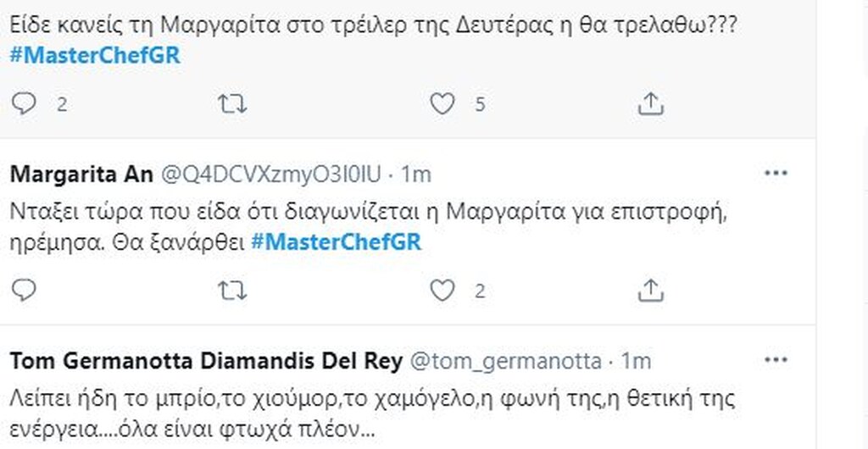Like Margarita An's tweet
Viewport: 868px width, 449px height.
tap(442, 291)
